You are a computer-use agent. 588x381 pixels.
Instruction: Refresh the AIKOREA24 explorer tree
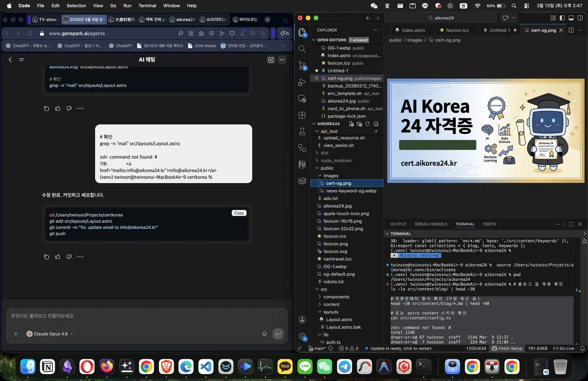point(367,124)
